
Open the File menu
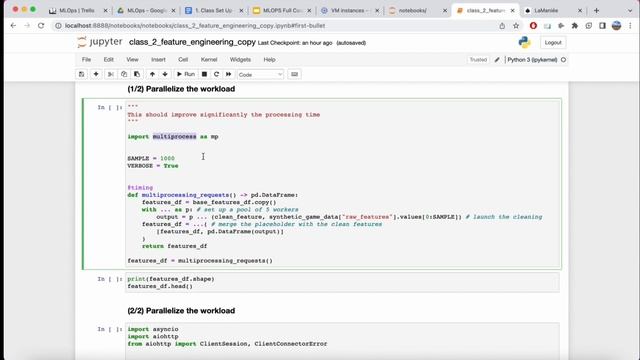86,60
